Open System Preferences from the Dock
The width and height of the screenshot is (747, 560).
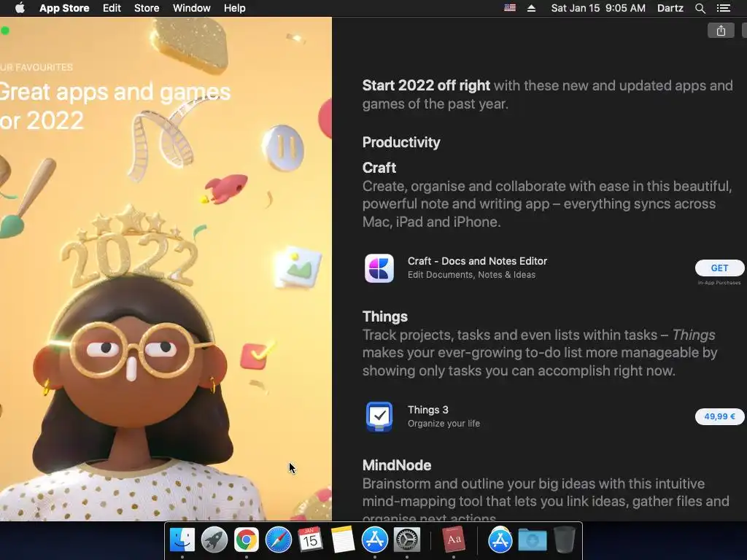pos(407,540)
